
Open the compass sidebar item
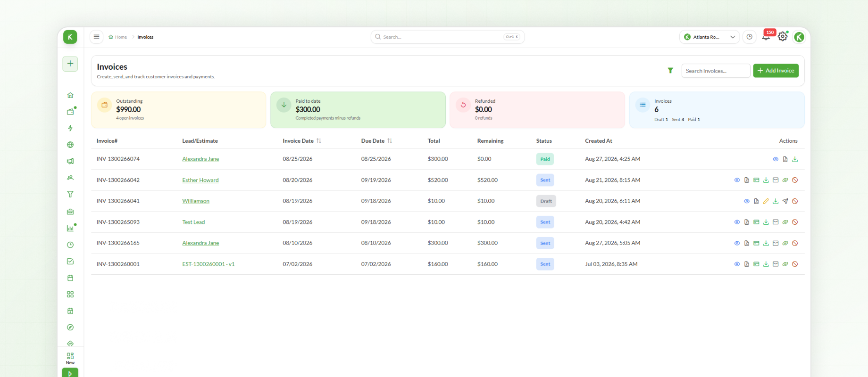[x=70, y=328]
